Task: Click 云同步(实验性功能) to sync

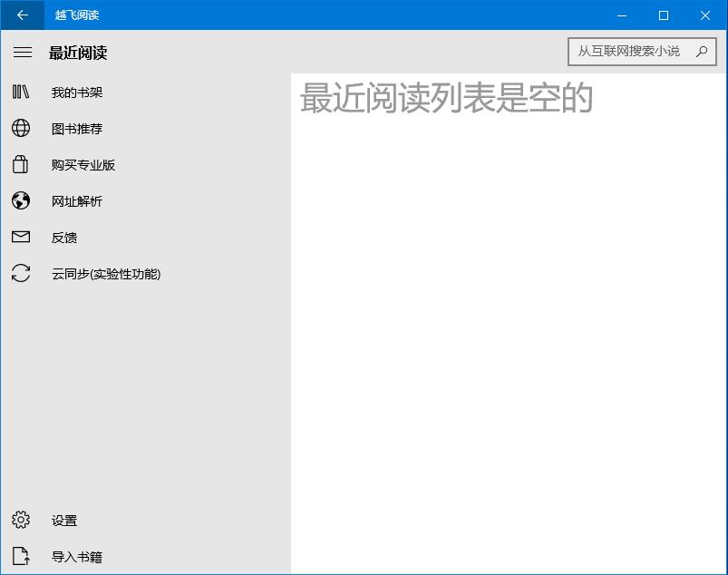Action: pos(105,273)
